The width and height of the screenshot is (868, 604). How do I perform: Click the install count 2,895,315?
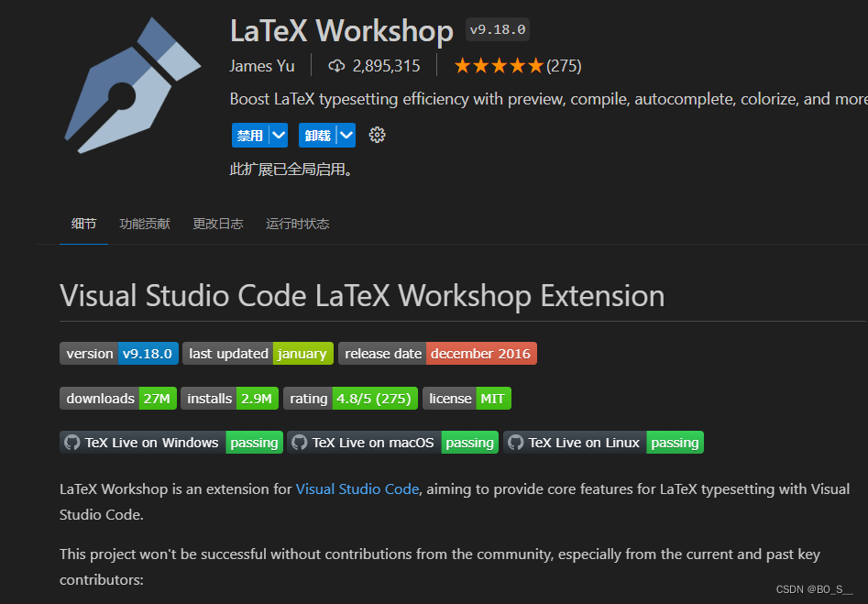(x=387, y=66)
